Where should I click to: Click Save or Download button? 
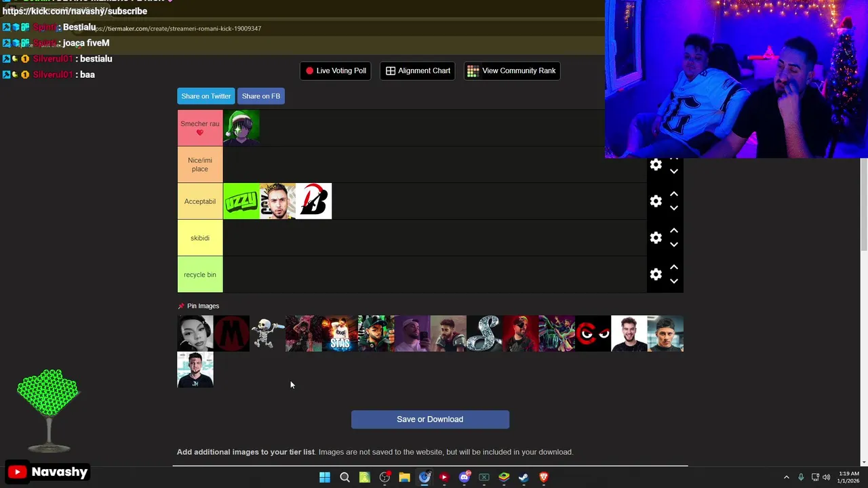coord(430,420)
